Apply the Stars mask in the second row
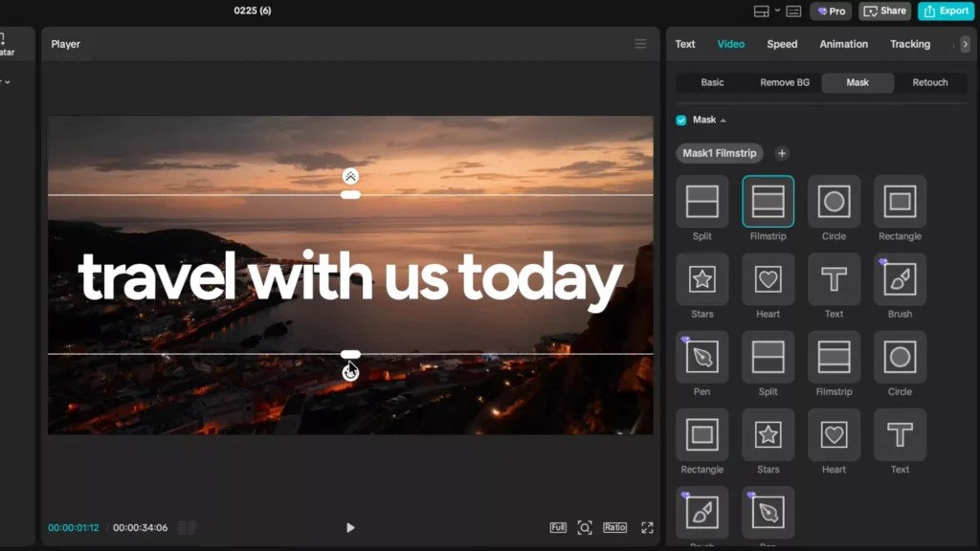The image size is (980, 551). tap(702, 279)
